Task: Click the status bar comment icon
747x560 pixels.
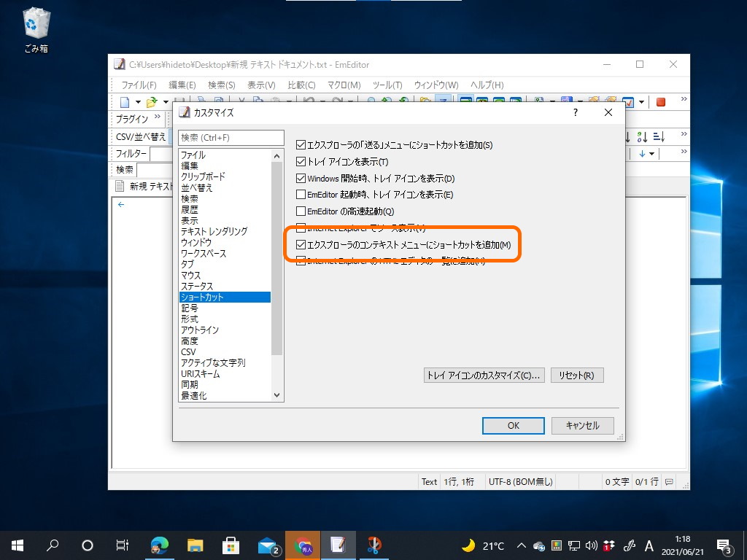Action: pyautogui.click(x=669, y=482)
